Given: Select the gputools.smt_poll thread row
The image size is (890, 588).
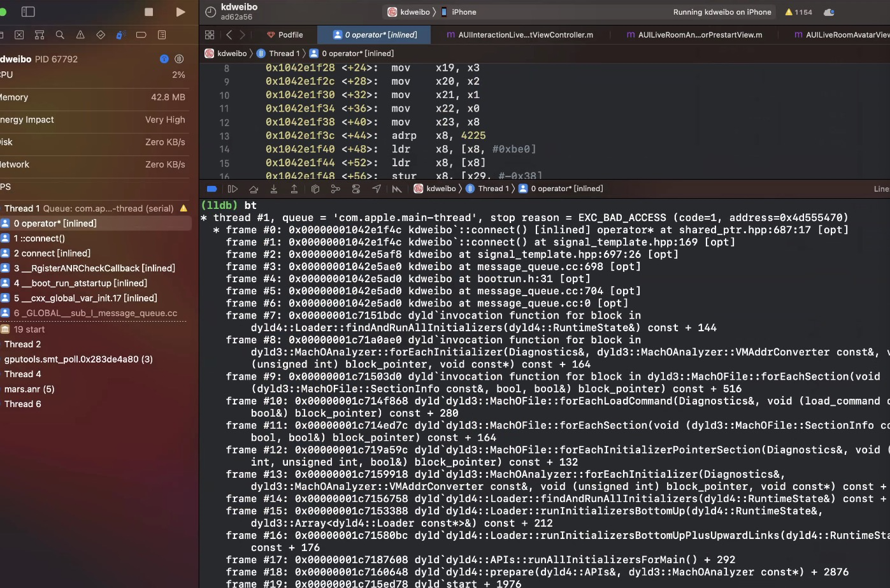Looking at the screenshot, I should [96, 359].
